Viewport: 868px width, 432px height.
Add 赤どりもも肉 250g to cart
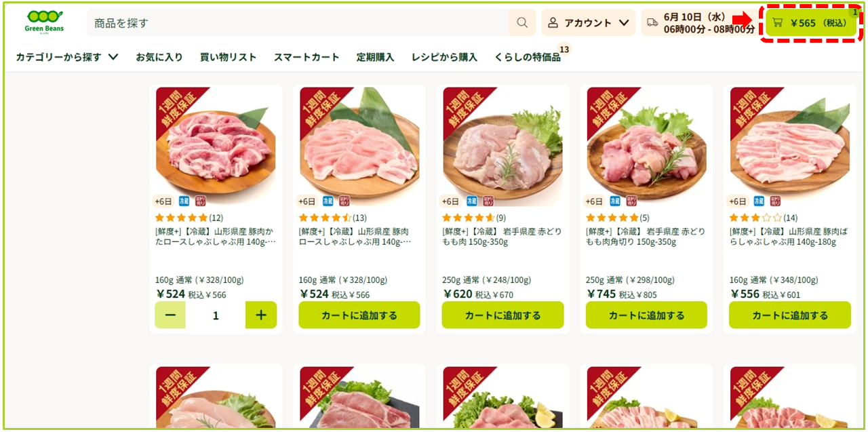coord(502,315)
